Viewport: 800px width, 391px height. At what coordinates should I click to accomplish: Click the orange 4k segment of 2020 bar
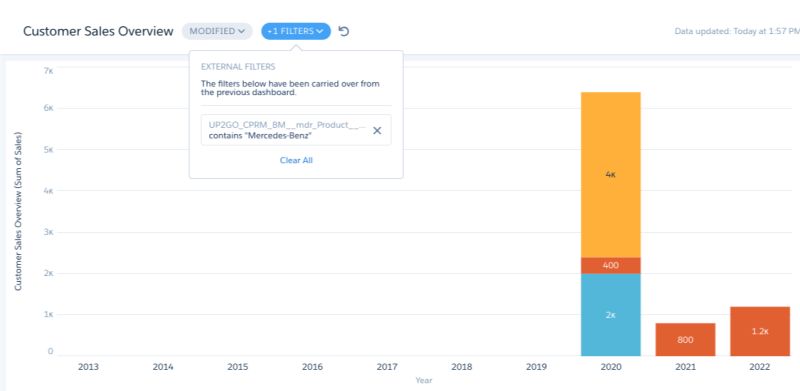pyautogui.click(x=611, y=175)
